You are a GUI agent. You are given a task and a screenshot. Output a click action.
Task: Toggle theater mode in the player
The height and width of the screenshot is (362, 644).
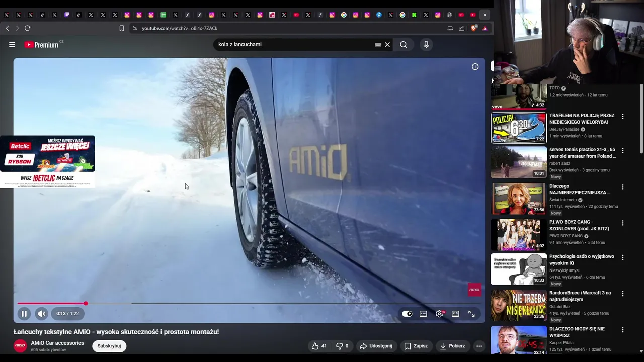(x=455, y=314)
